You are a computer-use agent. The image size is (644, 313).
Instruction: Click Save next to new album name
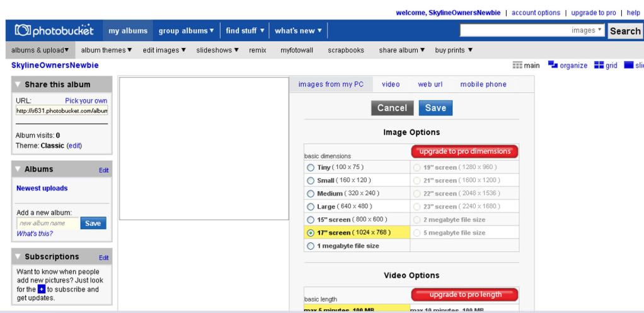point(93,223)
